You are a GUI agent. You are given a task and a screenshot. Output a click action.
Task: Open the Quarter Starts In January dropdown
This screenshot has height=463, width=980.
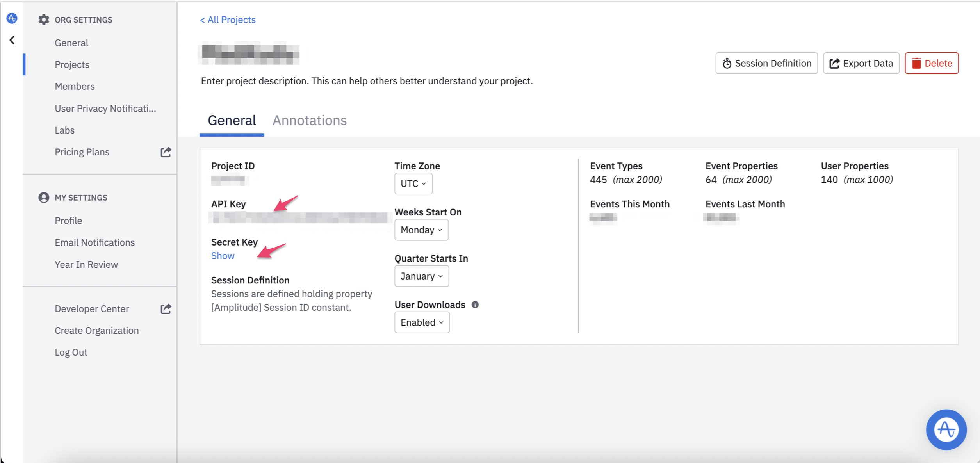[x=422, y=276]
